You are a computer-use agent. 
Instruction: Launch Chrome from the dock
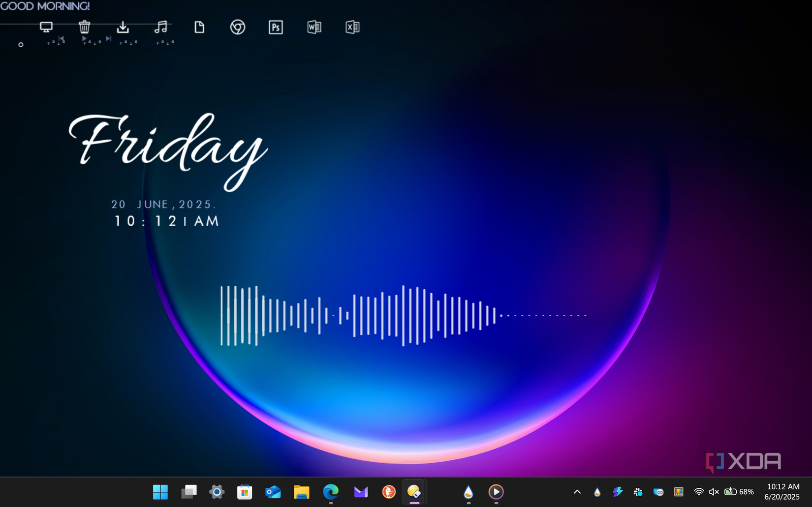(237, 28)
